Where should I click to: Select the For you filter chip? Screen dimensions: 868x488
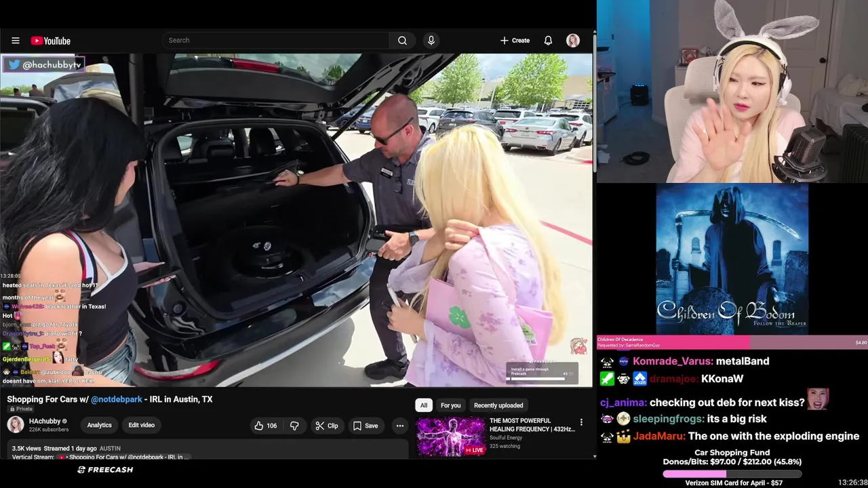click(450, 405)
